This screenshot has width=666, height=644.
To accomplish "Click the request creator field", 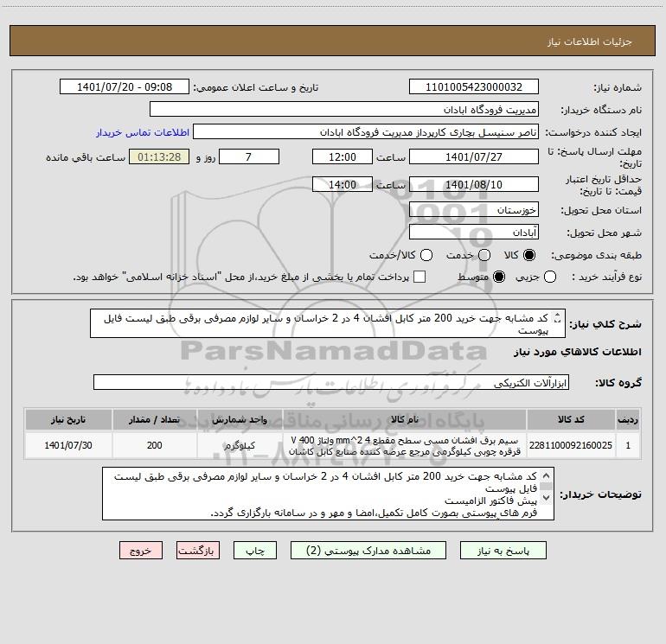I will coord(366,132).
